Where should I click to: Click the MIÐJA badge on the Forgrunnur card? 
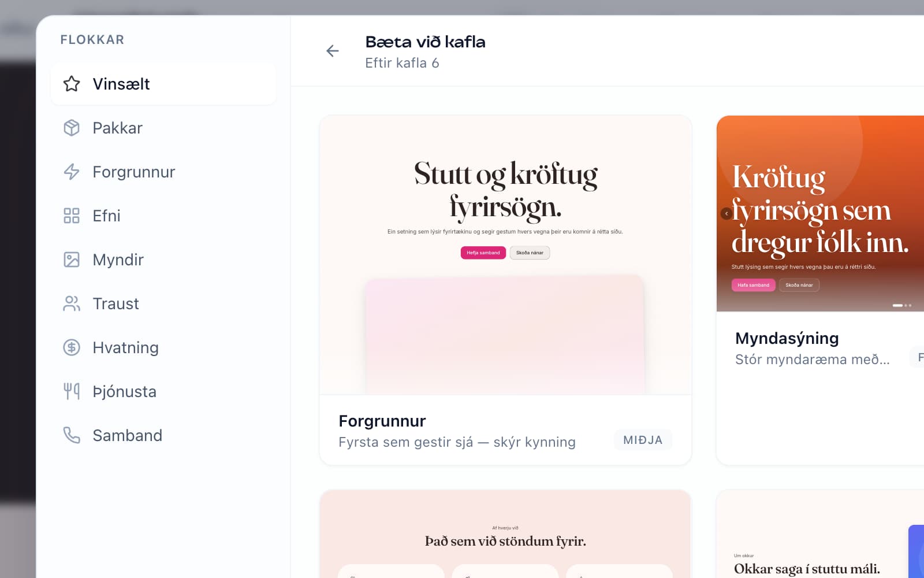[x=643, y=440]
